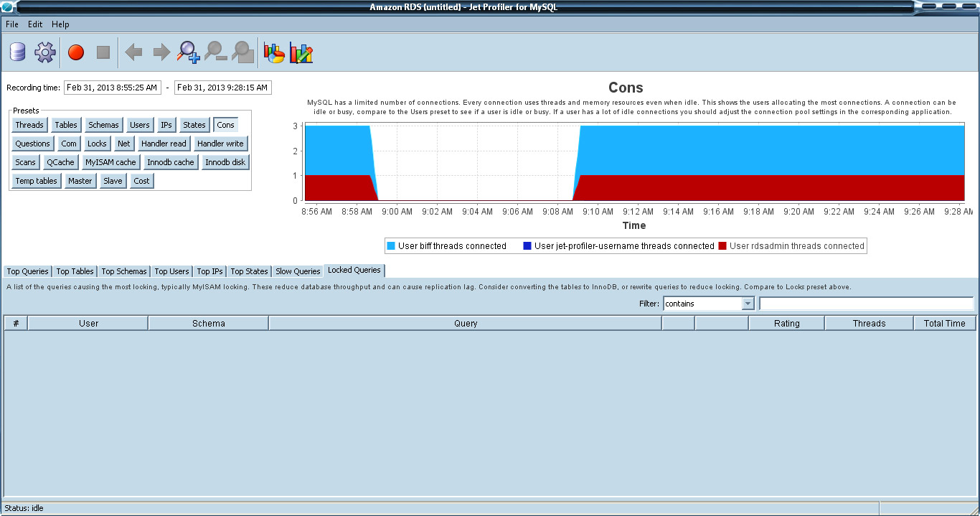The image size is (980, 516).
Task: Sort by the Total Time column header
Action: click(x=945, y=324)
